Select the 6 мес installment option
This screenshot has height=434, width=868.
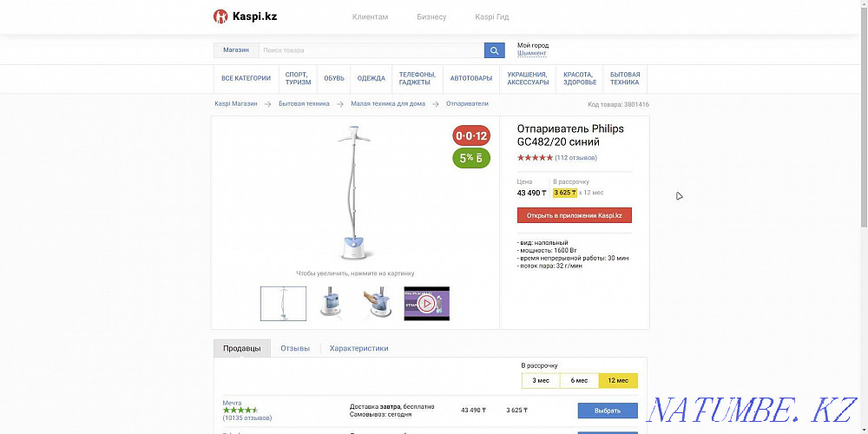tap(579, 380)
